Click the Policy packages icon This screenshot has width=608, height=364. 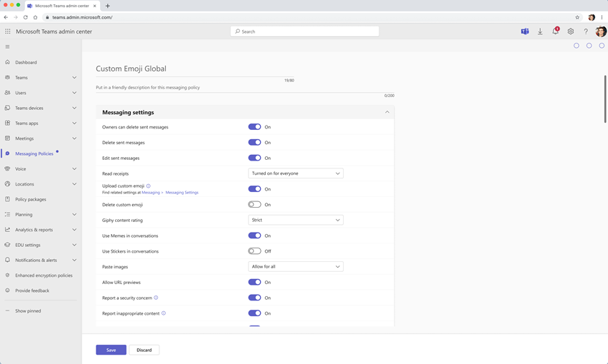point(7,199)
